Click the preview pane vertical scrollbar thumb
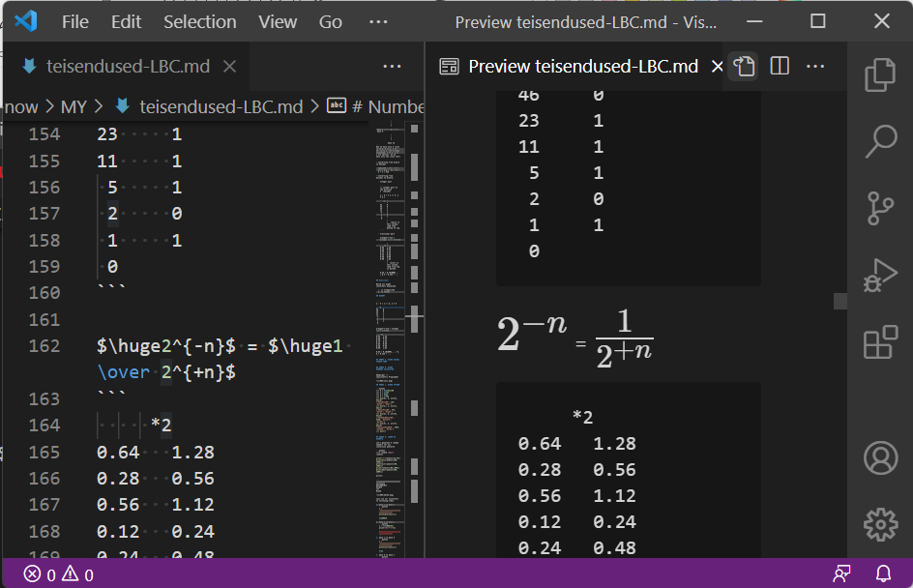The height and width of the screenshot is (588, 913). (840, 301)
